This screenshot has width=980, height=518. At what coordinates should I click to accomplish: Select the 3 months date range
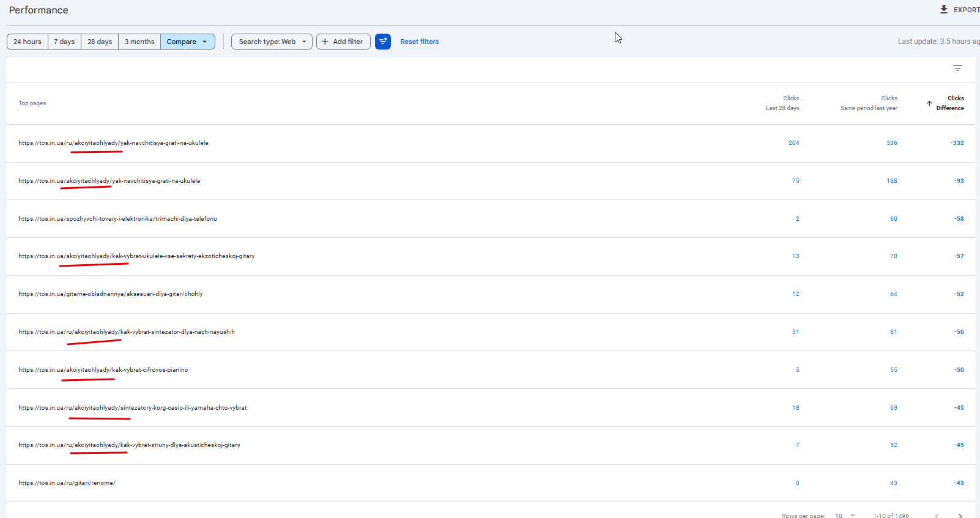139,42
